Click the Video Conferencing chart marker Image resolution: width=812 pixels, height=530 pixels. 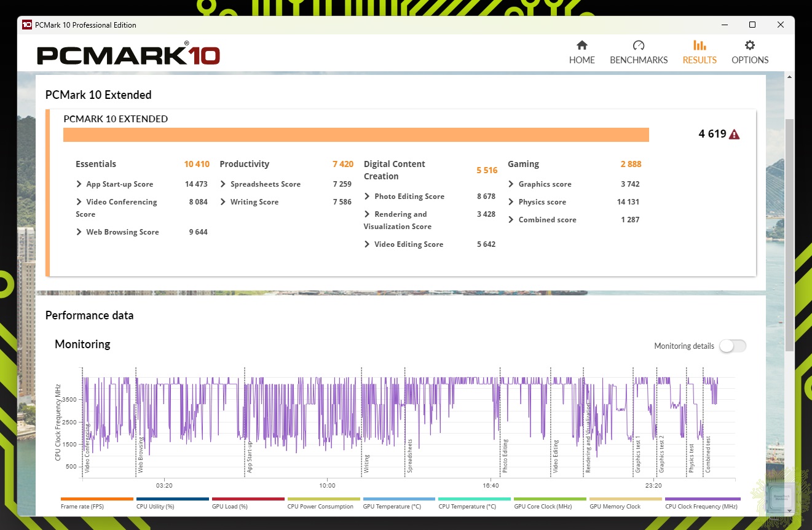[x=87, y=448]
